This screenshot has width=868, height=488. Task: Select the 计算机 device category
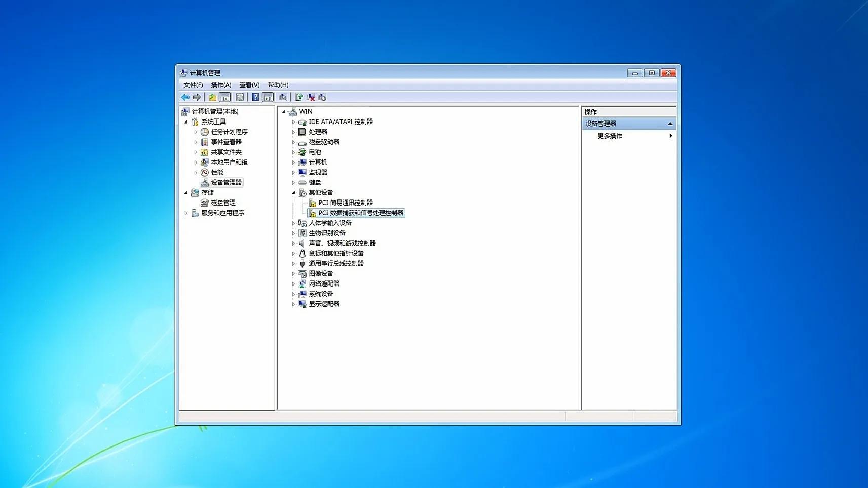[318, 162]
